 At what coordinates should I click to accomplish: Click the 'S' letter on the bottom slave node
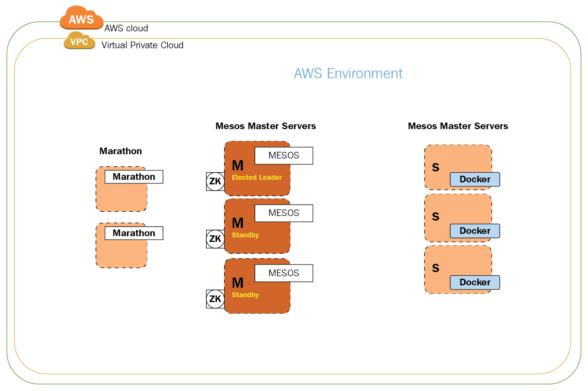[435, 268]
